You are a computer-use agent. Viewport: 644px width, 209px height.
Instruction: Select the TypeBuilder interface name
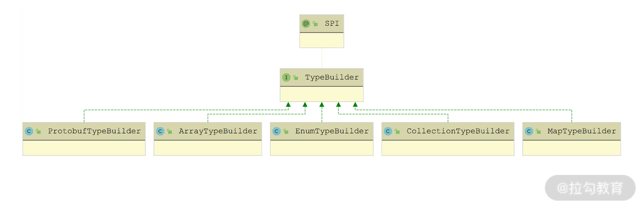pyautogui.click(x=332, y=77)
